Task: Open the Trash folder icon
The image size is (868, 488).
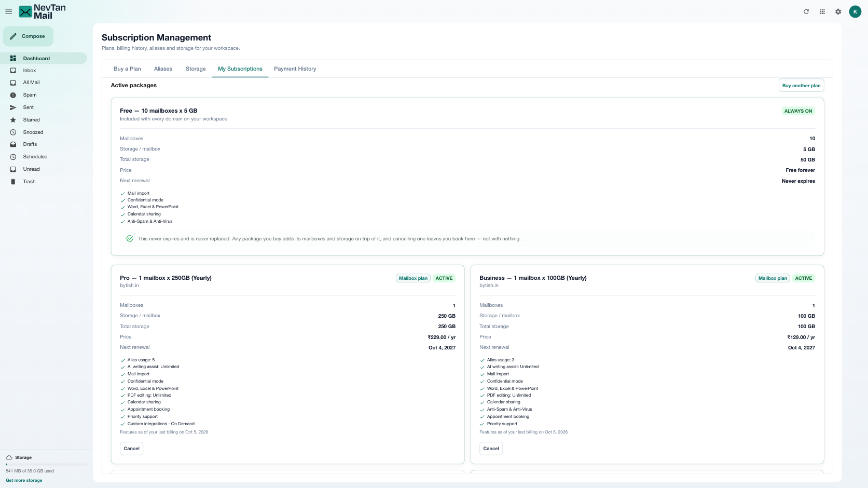Action: (x=13, y=182)
